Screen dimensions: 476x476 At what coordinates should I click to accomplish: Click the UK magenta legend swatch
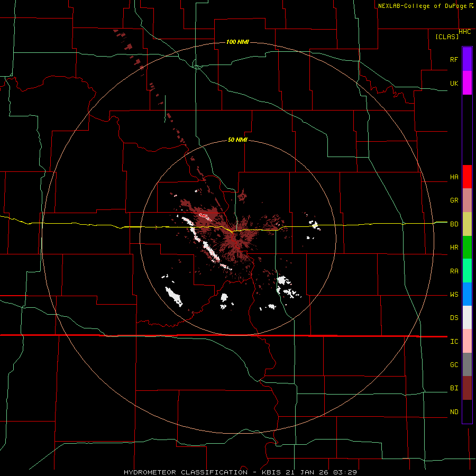click(x=467, y=83)
